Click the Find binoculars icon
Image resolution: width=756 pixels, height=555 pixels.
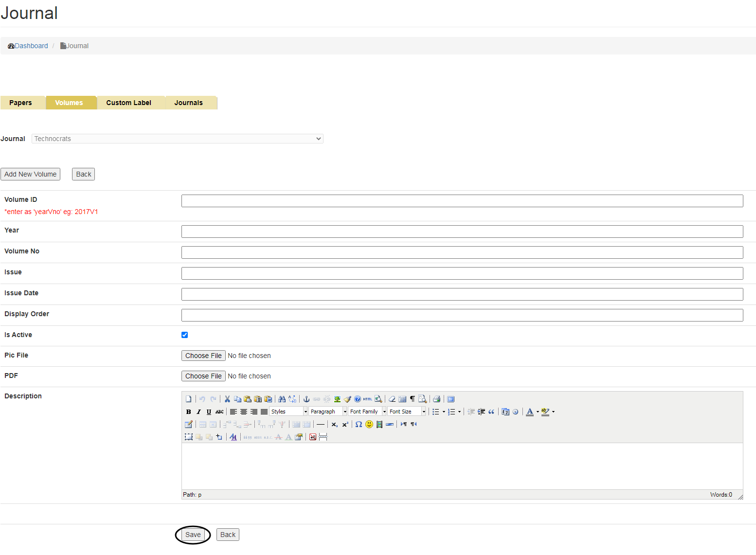[x=282, y=399]
